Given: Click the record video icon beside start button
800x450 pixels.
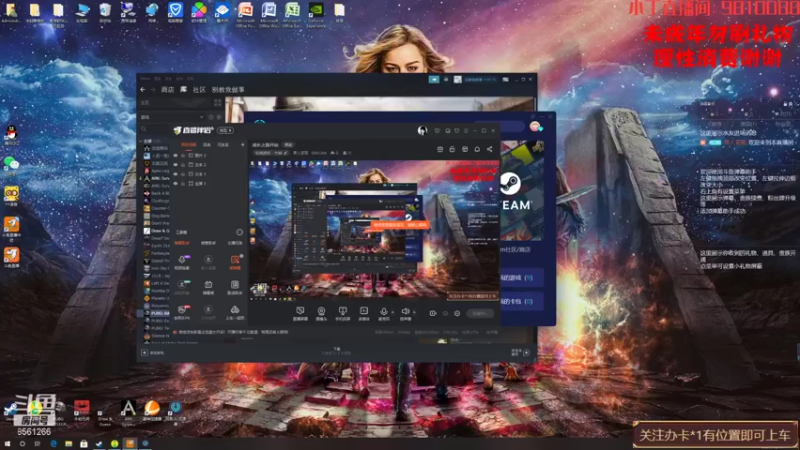Looking at the screenshot, I should [x=433, y=313].
